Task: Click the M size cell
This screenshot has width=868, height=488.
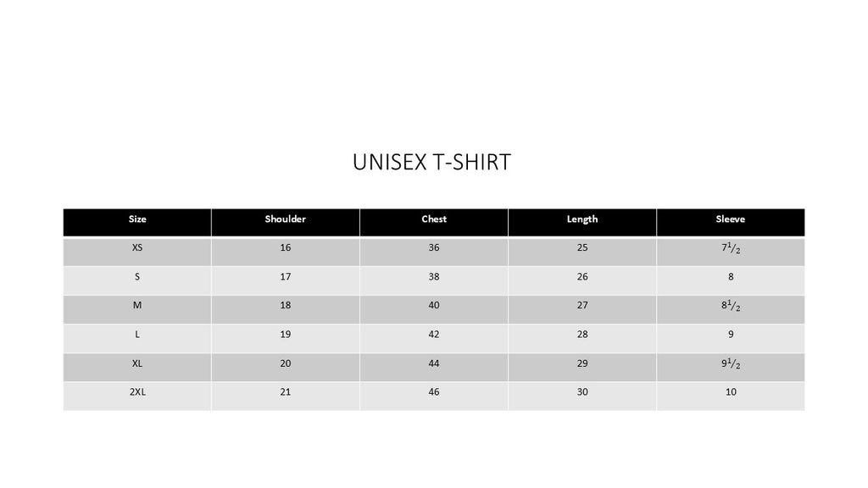Action: tap(137, 306)
